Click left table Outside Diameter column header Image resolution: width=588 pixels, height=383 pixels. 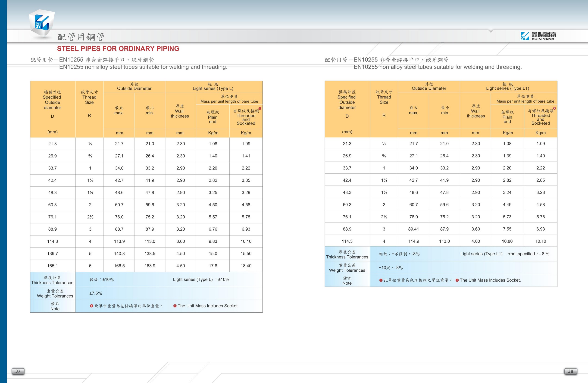point(134,88)
